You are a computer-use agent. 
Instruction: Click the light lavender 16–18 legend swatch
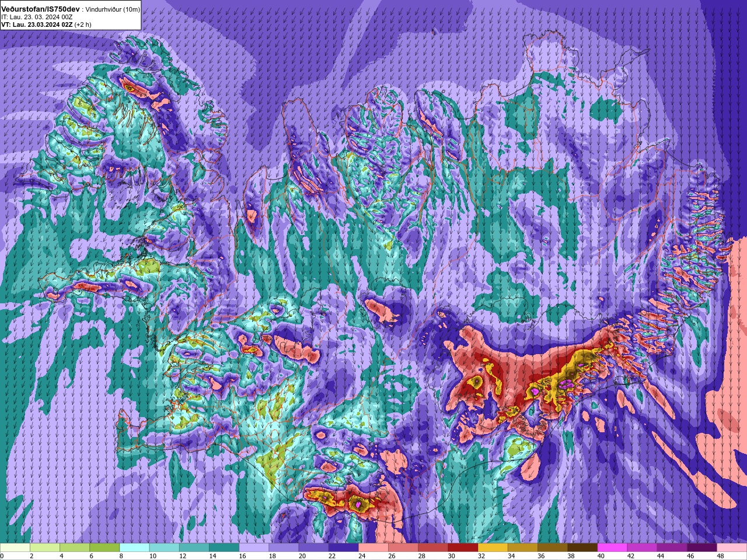[254, 548]
